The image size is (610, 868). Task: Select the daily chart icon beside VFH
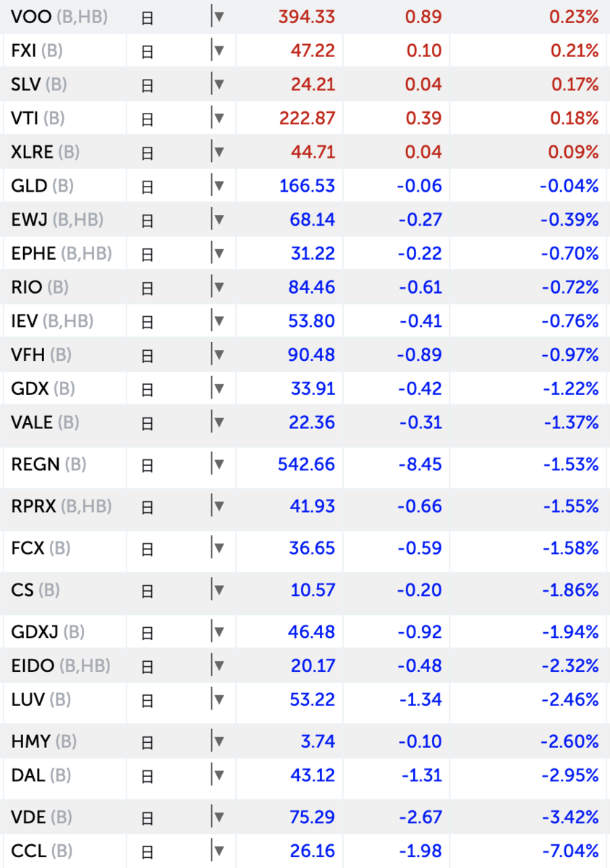coord(147,355)
